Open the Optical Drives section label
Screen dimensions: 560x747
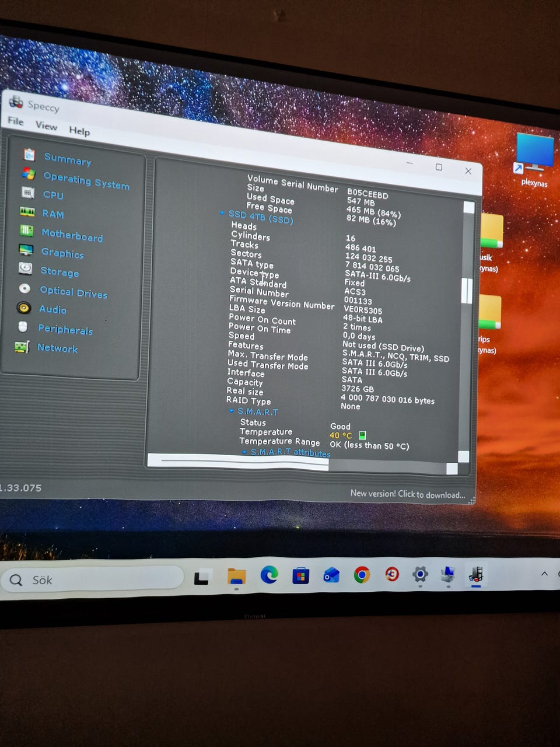pyautogui.click(x=73, y=292)
